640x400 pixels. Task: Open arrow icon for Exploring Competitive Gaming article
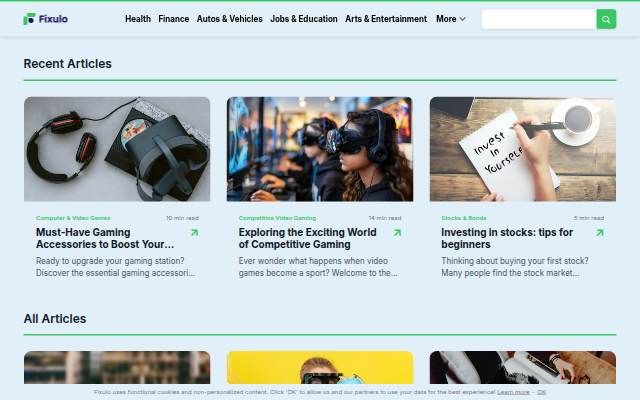397,233
